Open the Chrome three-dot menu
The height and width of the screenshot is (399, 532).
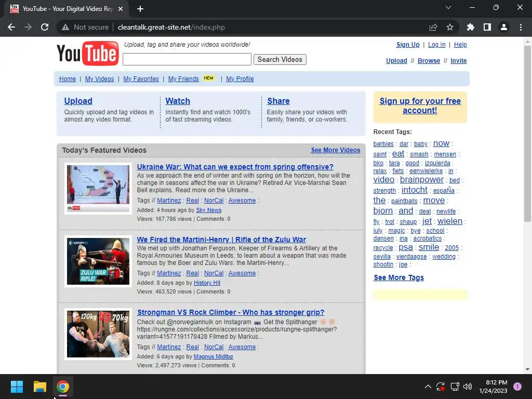521,27
